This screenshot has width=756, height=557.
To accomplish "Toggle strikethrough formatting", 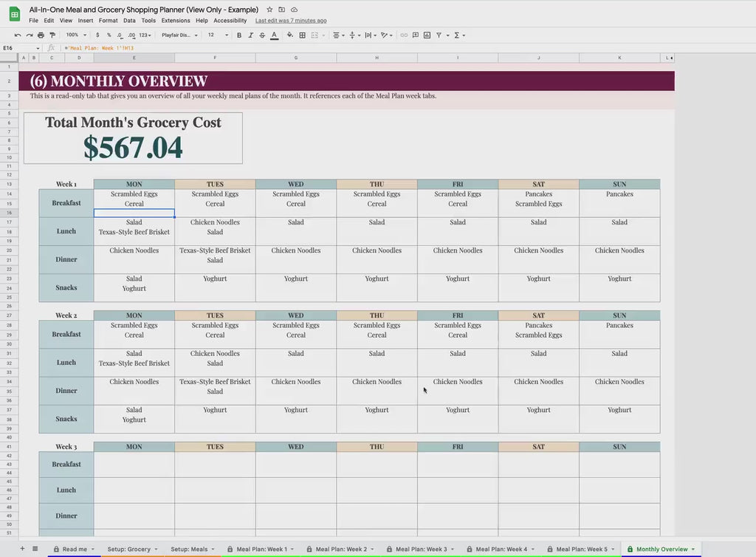I will 262,35.
